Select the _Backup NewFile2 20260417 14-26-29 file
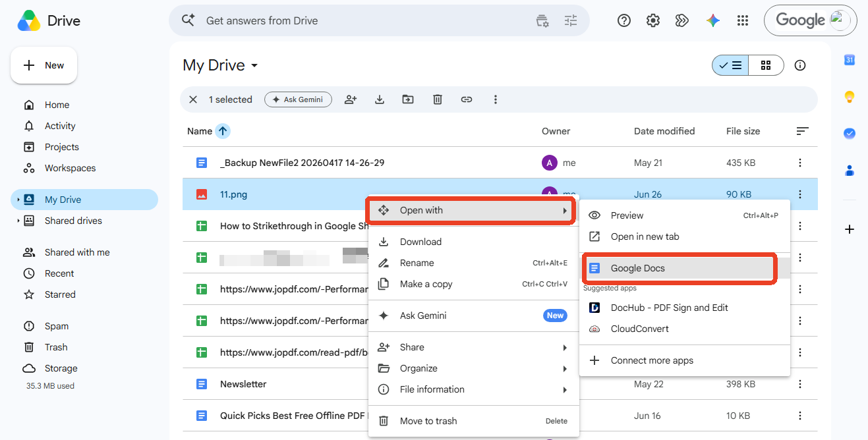The height and width of the screenshot is (440, 868). point(303,163)
